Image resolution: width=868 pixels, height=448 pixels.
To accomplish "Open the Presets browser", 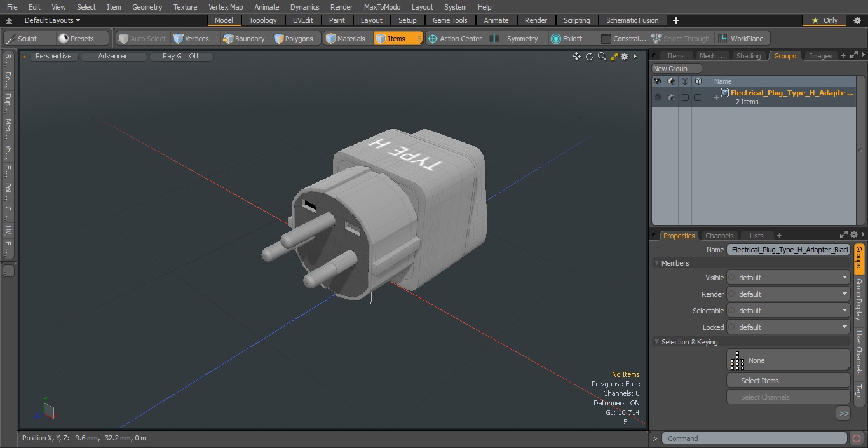I will 83,39.
